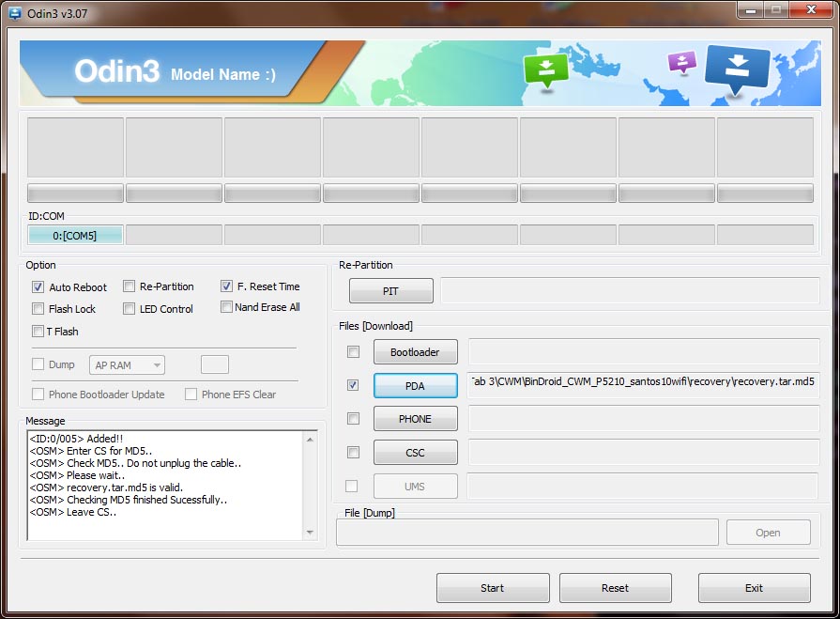The image size is (840, 619).
Task: Click the Bootloader file path field
Action: tap(644, 351)
